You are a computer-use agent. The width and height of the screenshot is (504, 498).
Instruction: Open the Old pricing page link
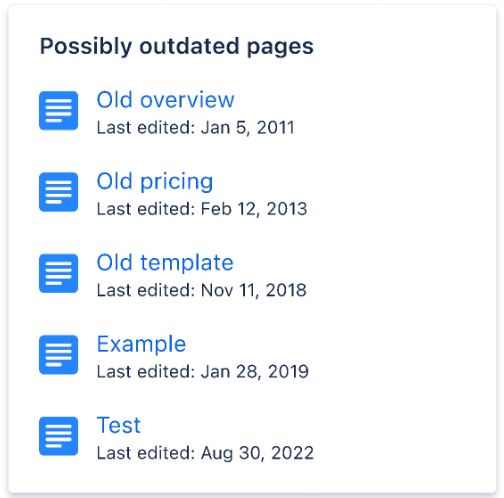click(x=155, y=182)
